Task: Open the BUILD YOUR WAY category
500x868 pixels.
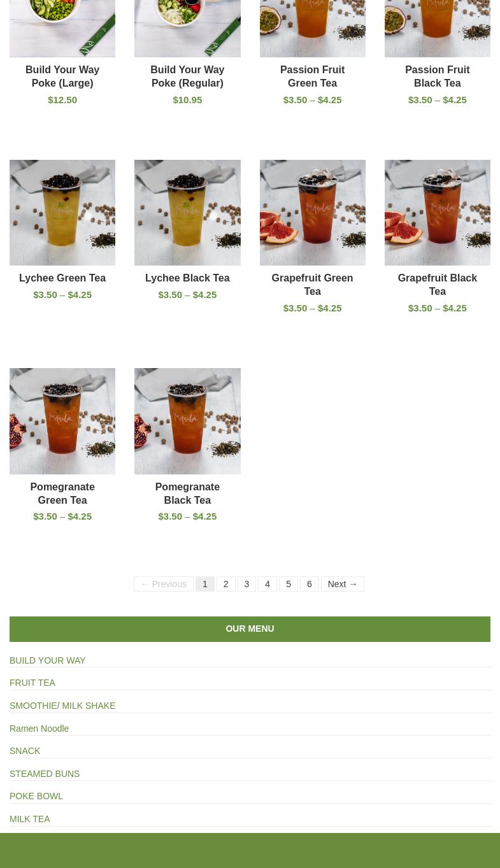Action: [x=48, y=660]
